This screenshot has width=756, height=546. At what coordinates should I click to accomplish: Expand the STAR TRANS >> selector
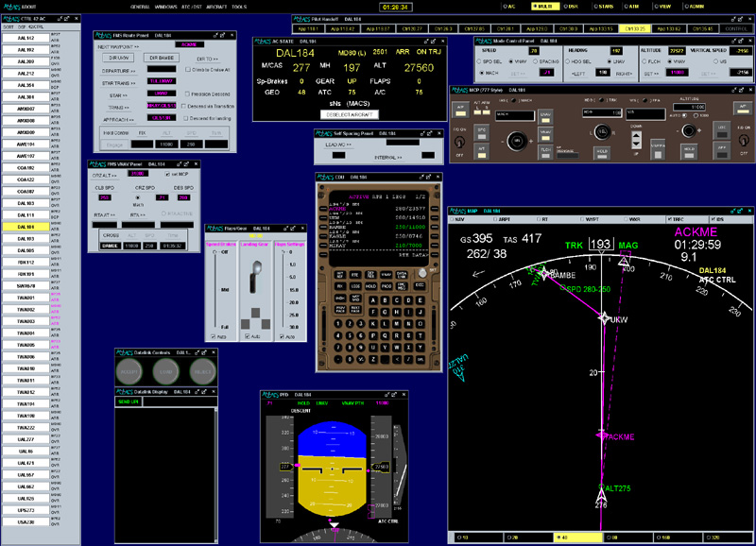[x=119, y=82]
